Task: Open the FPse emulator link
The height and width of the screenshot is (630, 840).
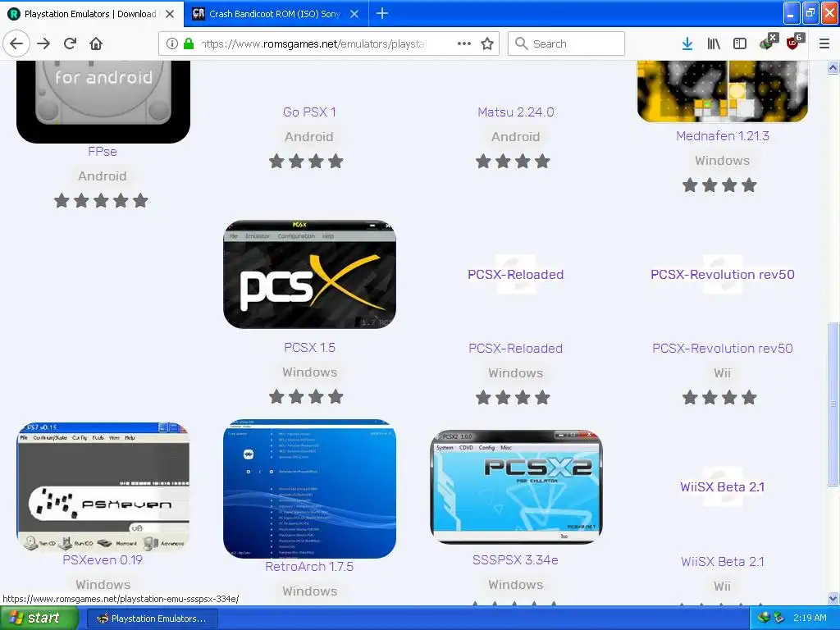Action: click(103, 152)
